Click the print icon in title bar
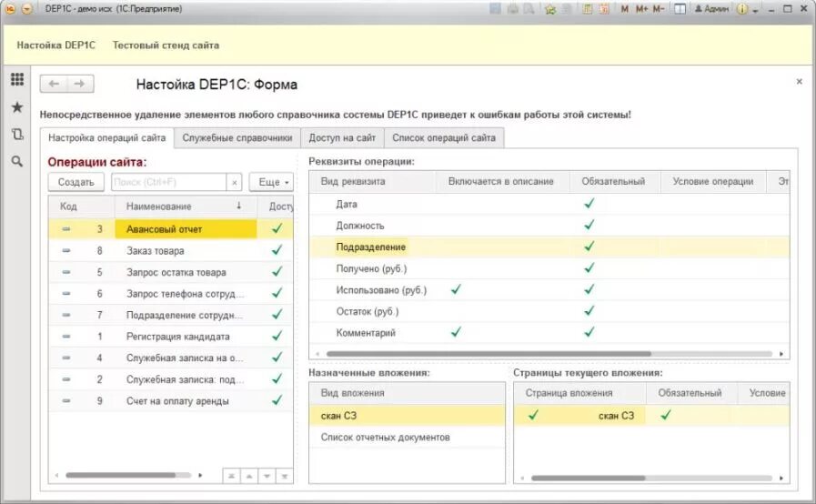816x504 pixels. click(512, 9)
